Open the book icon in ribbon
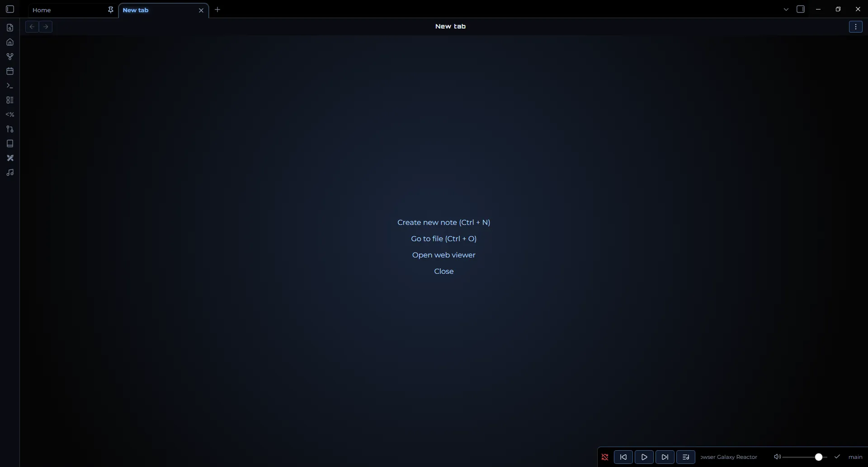 point(10,143)
